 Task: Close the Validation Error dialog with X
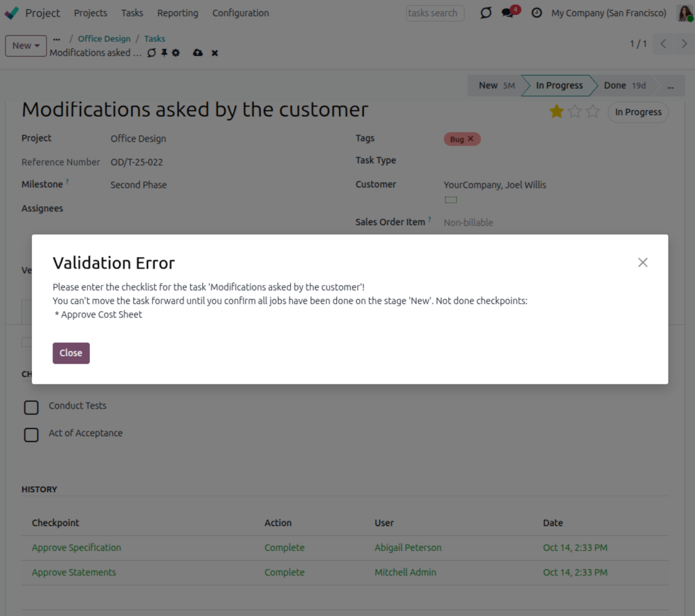643,263
